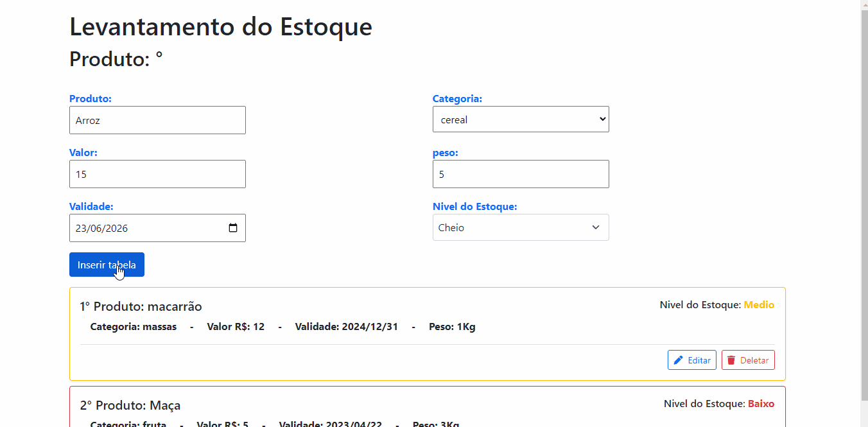Click the 2° Produto: Maça card title
Image resolution: width=868 pixels, height=427 pixels.
tap(130, 405)
